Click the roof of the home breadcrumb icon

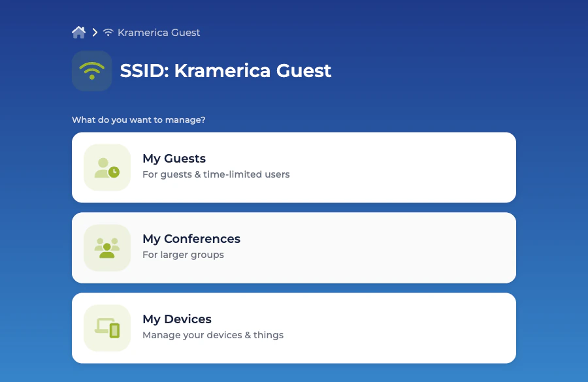tap(78, 28)
